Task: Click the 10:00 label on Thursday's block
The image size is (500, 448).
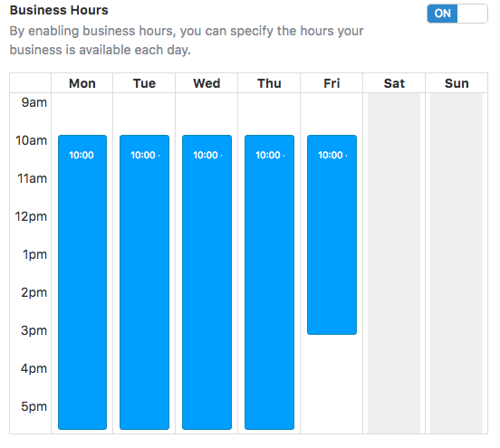Action: click(268, 155)
